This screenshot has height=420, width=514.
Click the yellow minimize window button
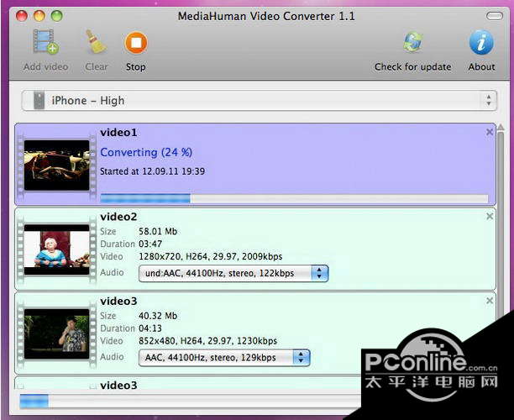tap(39, 15)
